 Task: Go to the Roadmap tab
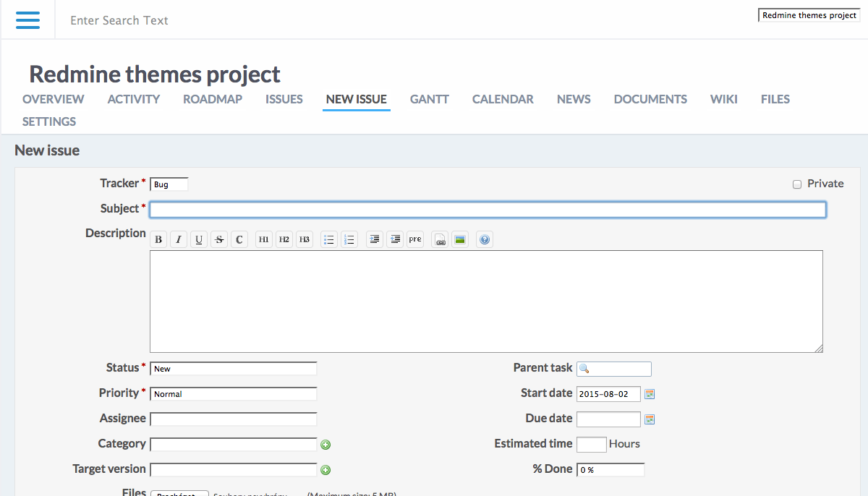point(213,99)
